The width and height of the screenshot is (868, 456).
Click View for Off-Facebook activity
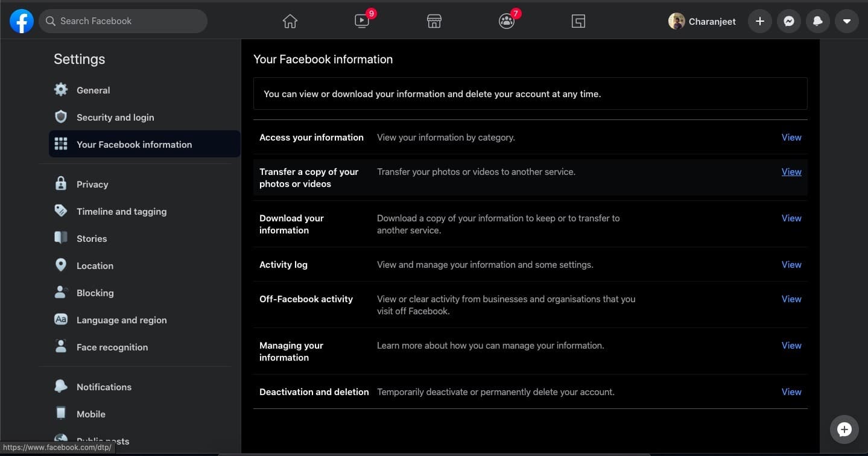[x=791, y=299]
